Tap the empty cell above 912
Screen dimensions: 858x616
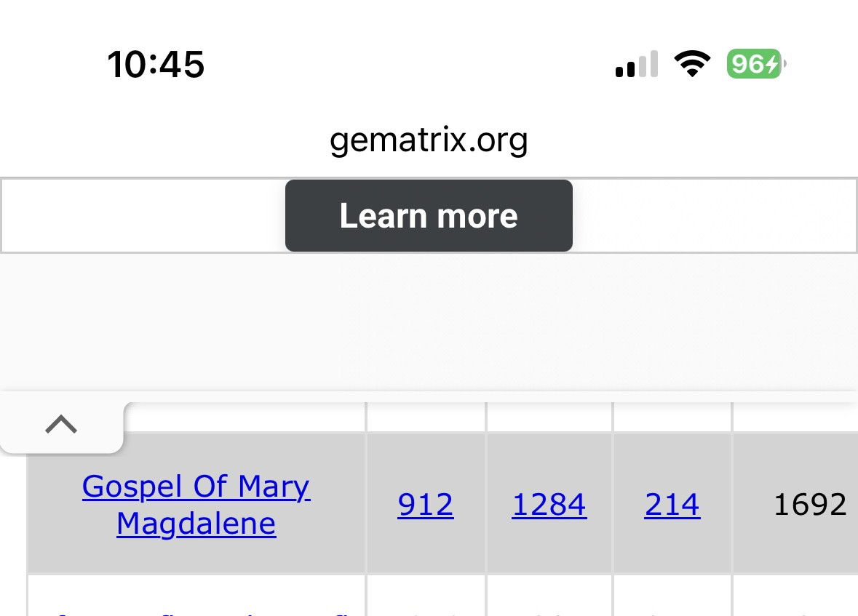tap(426, 417)
